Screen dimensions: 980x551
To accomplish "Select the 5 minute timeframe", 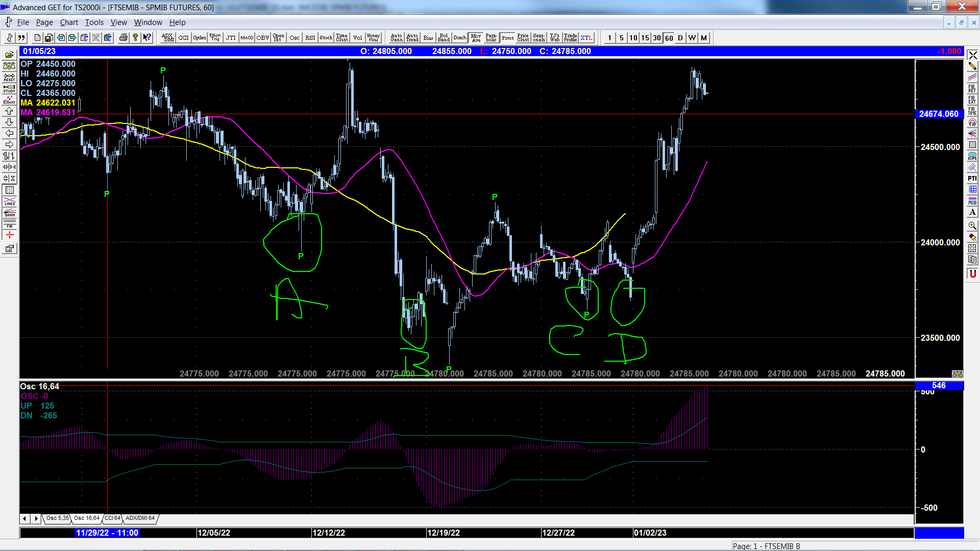I will (x=621, y=38).
